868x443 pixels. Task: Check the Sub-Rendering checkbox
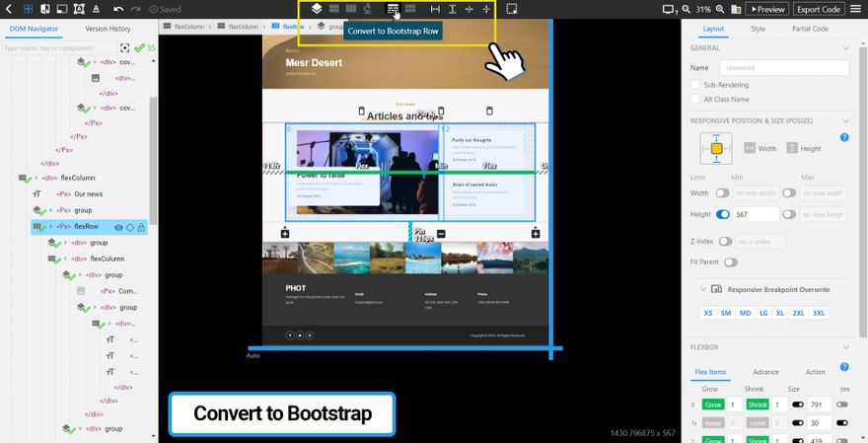(696, 85)
